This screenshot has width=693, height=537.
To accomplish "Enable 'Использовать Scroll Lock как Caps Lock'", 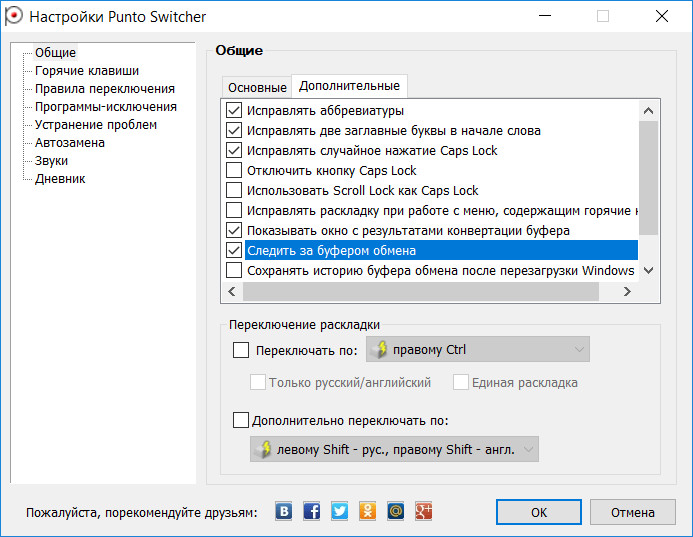I will pos(234,190).
